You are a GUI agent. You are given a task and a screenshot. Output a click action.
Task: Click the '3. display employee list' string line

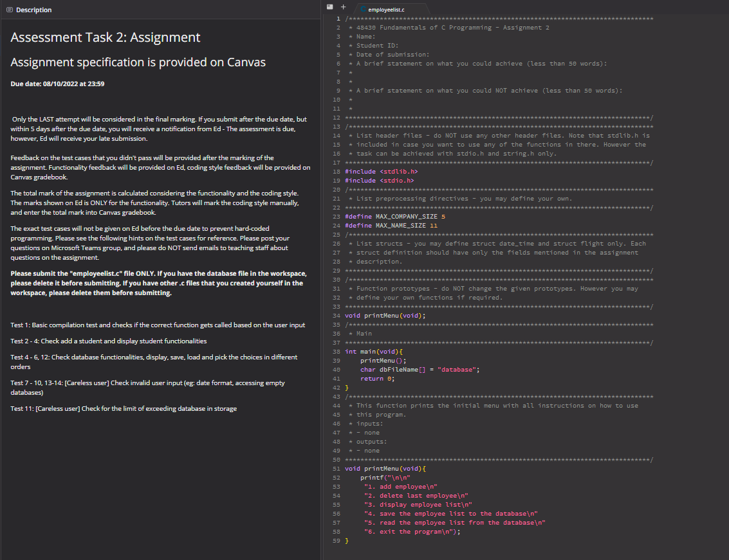pyautogui.click(x=418, y=505)
